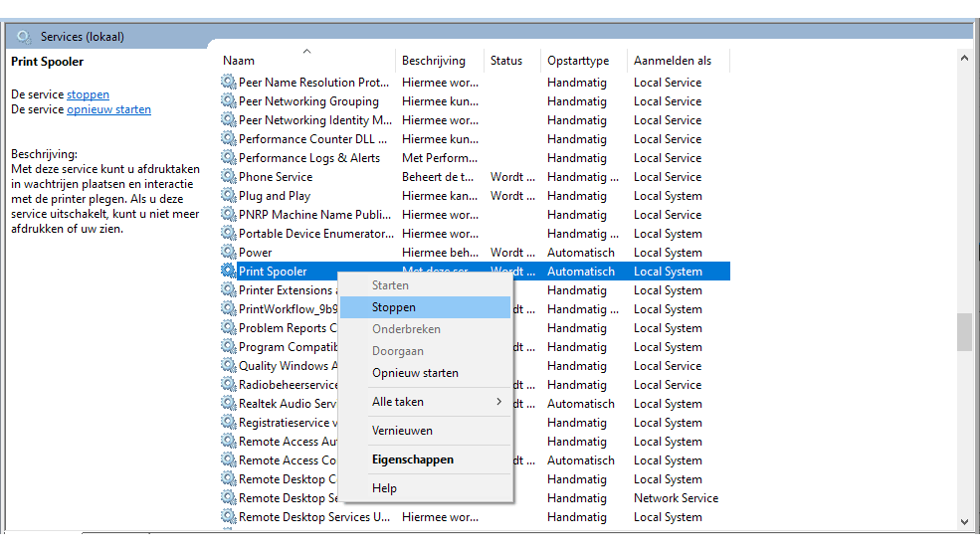980x551 pixels.
Task: Click the Print Spooler title in left pane
Action: [x=47, y=62]
